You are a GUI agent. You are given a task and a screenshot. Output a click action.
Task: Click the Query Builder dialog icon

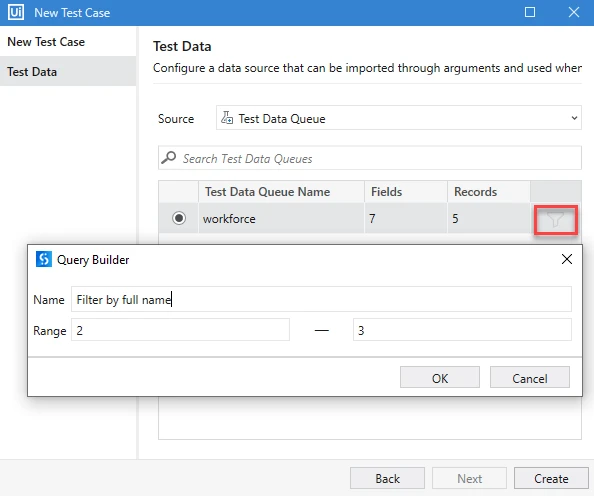44,260
